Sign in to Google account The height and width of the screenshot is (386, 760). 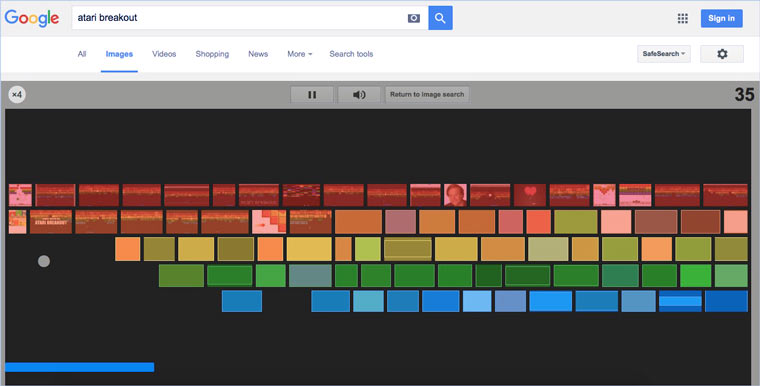pyautogui.click(x=721, y=18)
